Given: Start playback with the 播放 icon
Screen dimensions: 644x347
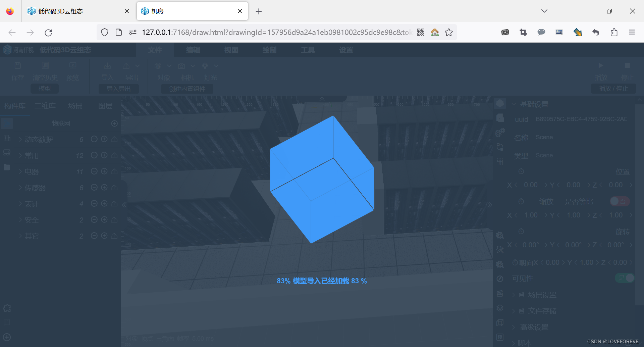Looking at the screenshot, I should [x=601, y=65].
